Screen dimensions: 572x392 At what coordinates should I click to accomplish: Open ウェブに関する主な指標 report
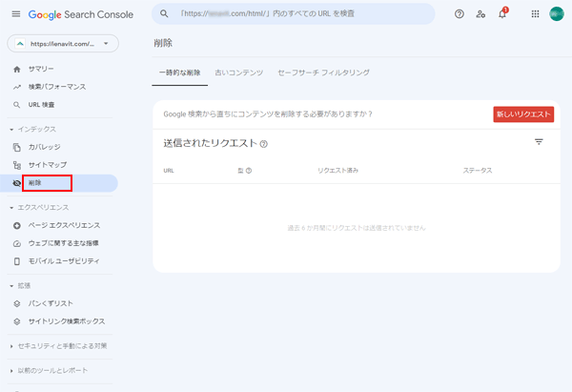point(64,243)
